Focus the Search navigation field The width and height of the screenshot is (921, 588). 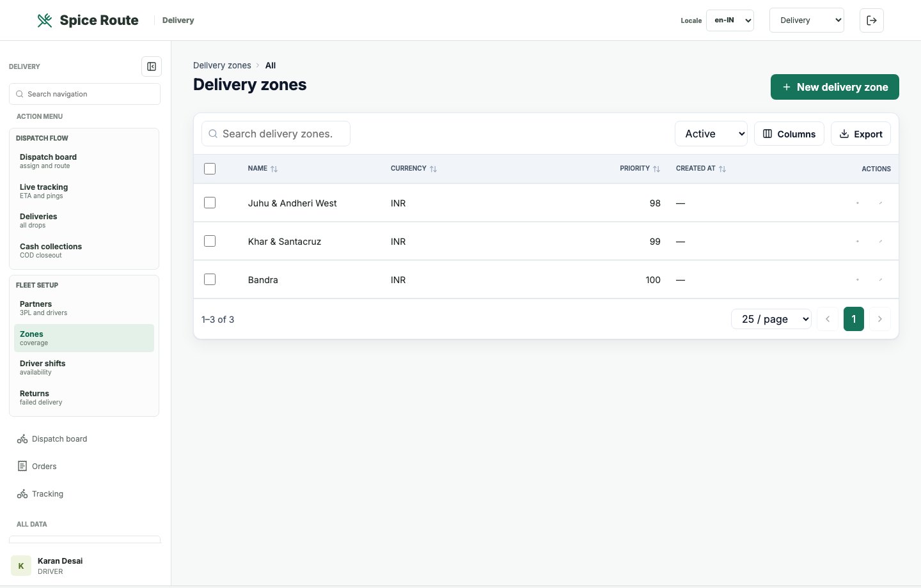[84, 94]
